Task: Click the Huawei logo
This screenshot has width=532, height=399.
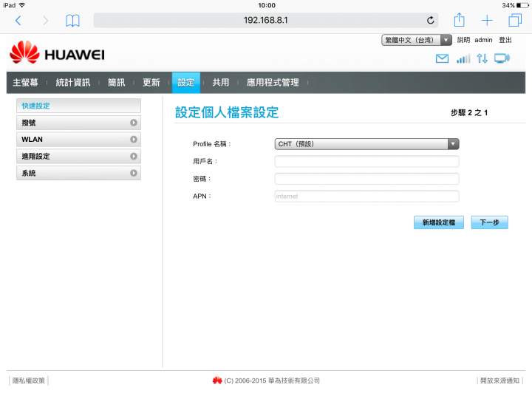Action: [57, 52]
